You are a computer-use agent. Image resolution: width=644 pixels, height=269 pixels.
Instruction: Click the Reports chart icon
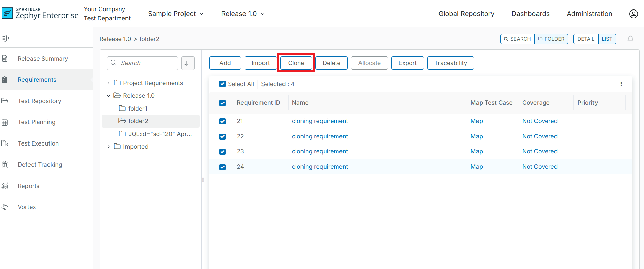[5, 186]
